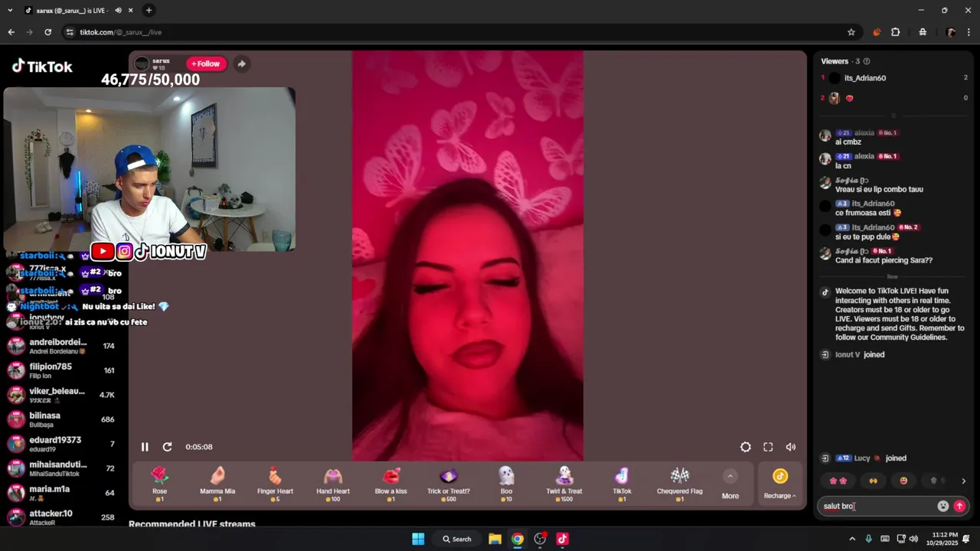Send a Mamma Mia gift
The image size is (980, 551).
(x=217, y=484)
